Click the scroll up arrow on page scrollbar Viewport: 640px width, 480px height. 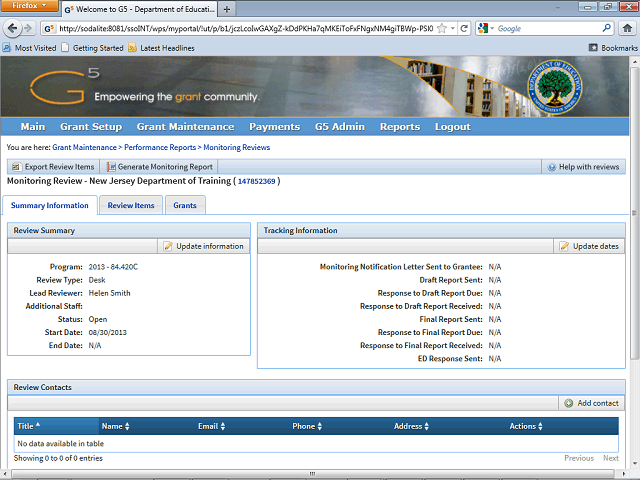[x=634, y=62]
